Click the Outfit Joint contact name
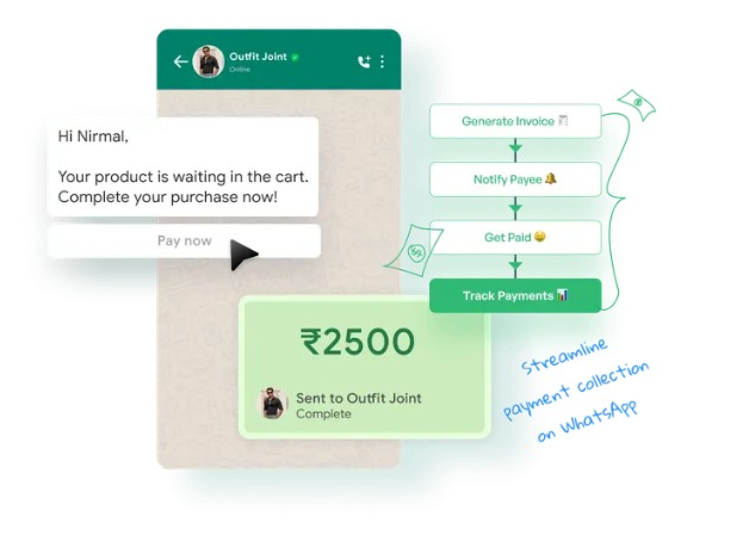 click(x=258, y=57)
